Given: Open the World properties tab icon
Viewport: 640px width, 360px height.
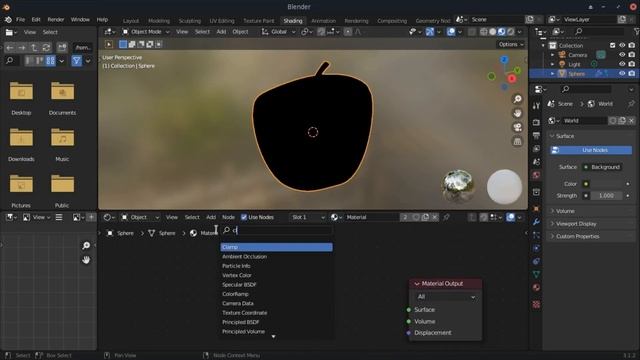Looking at the screenshot, I should 536,175.
